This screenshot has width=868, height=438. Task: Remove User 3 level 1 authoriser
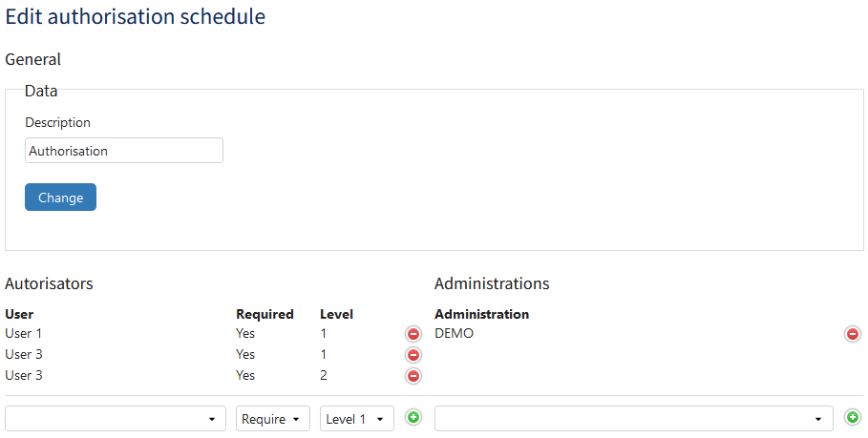point(413,355)
